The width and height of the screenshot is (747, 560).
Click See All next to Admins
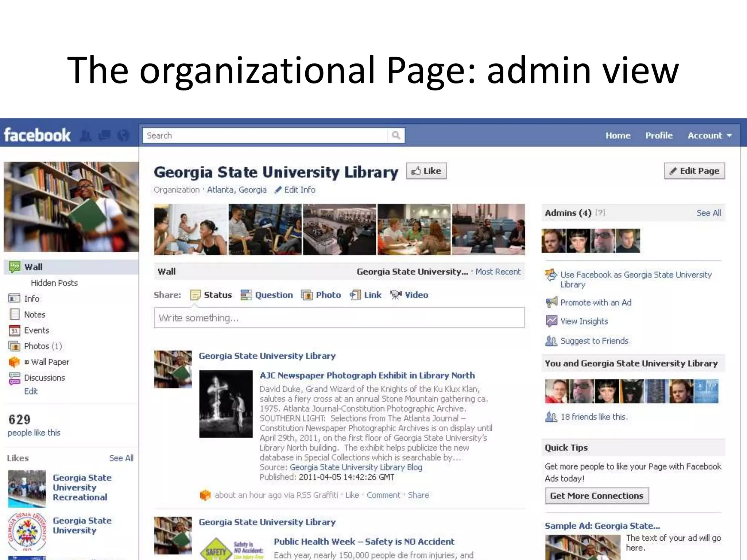(x=708, y=213)
